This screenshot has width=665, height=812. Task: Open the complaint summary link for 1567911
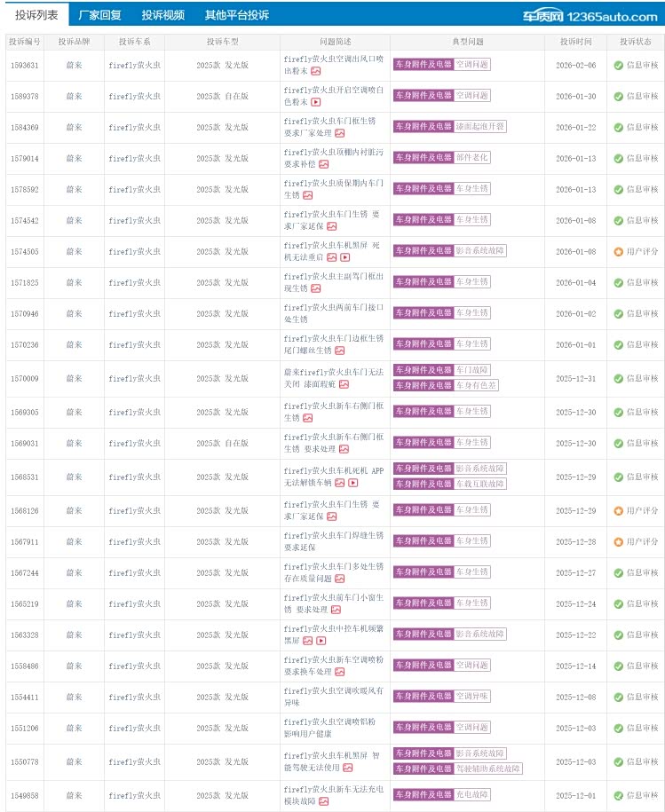334,541
